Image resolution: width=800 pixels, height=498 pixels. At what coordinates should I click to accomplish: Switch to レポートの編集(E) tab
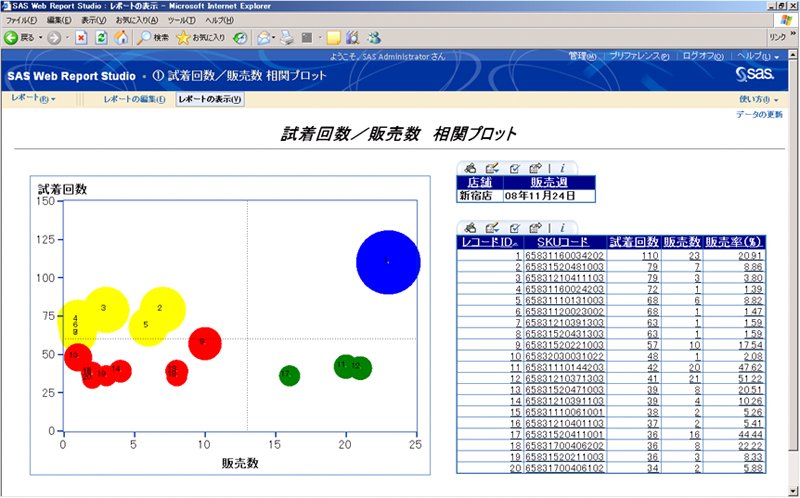(134, 99)
